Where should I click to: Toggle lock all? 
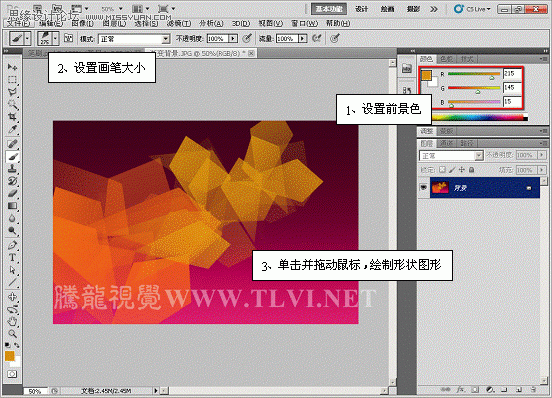tap(471, 170)
